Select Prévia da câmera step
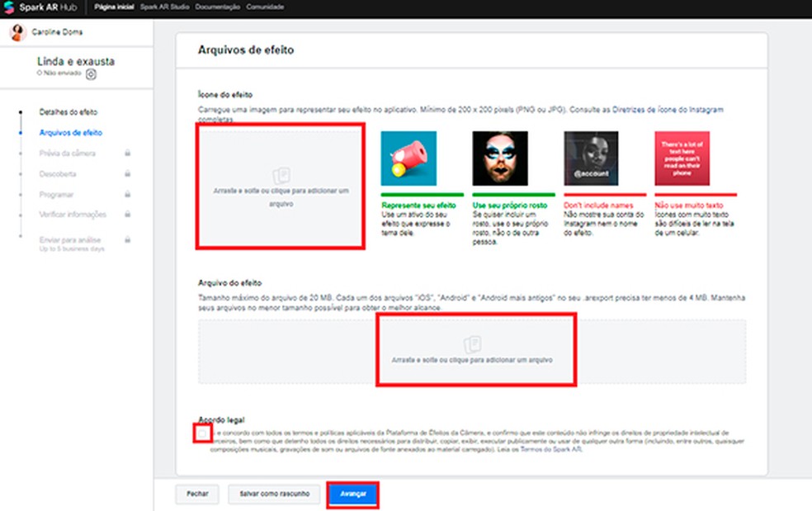 click(x=68, y=154)
